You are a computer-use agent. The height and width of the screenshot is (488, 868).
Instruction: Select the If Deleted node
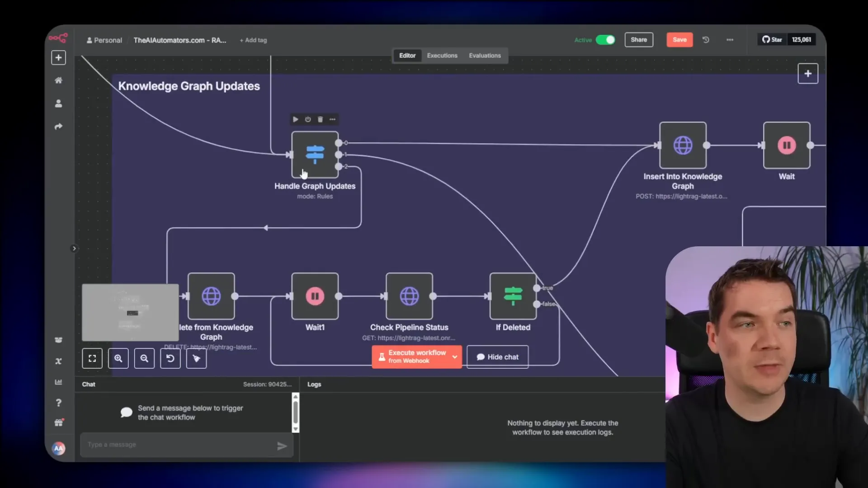pyautogui.click(x=513, y=296)
